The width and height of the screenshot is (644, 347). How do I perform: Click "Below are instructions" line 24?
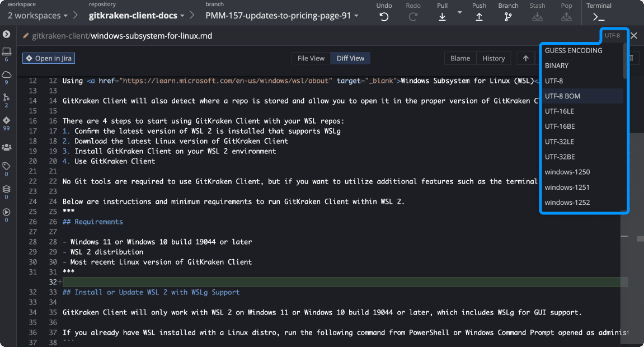[233, 201]
